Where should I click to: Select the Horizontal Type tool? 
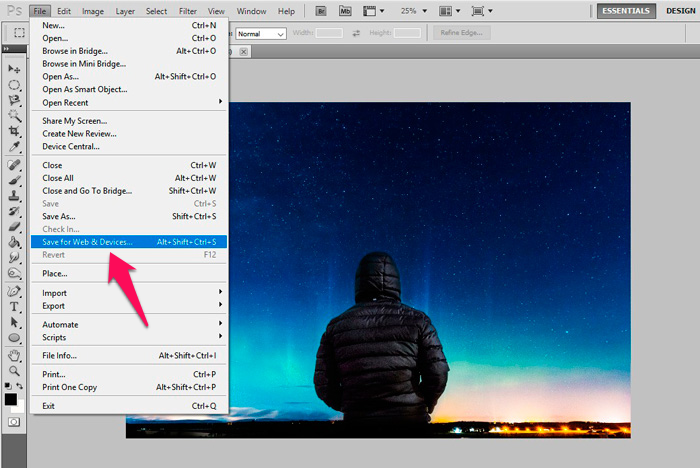(x=15, y=307)
